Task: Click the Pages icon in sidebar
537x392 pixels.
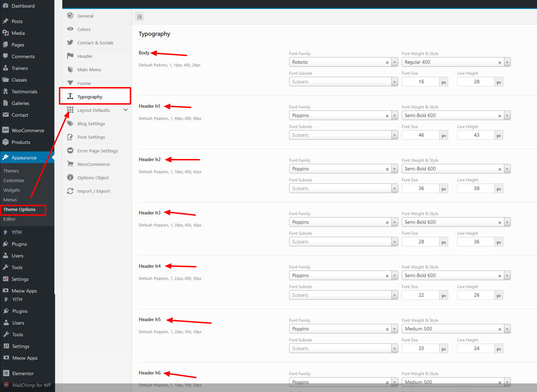Action: click(x=6, y=45)
